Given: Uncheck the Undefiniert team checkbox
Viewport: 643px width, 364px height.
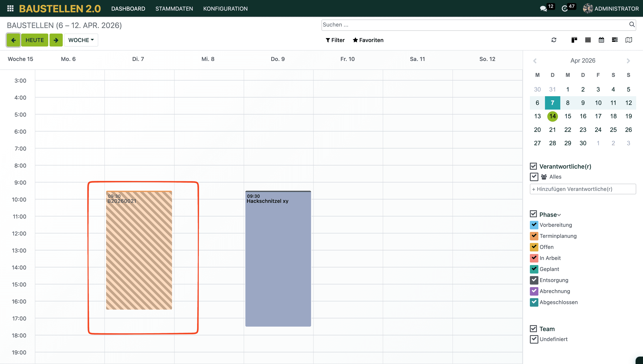Looking at the screenshot, I should coord(534,339).
